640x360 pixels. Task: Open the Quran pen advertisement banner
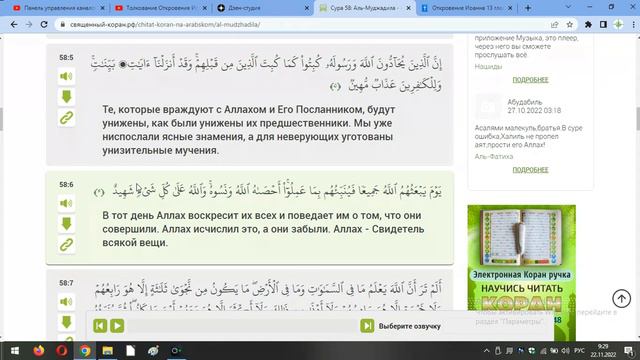click(522, 273)
